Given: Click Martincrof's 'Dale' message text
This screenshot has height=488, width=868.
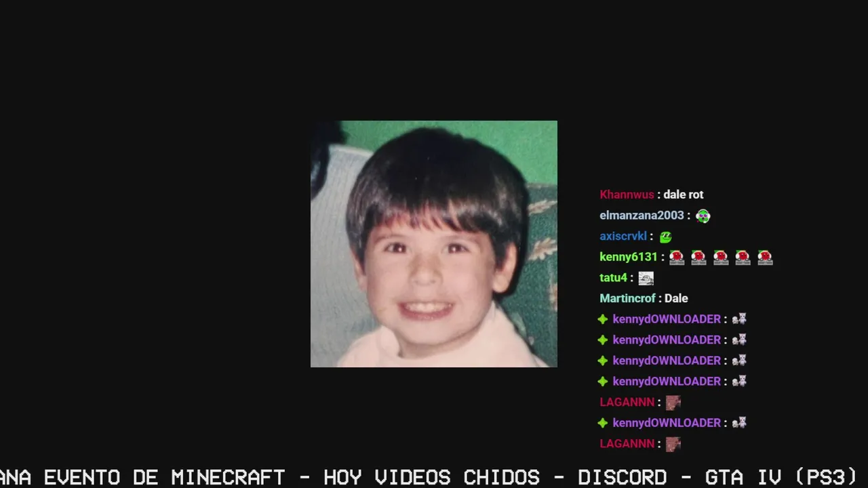Looking at the screenshot, I should pyautogui.click(x=676, y=298).
